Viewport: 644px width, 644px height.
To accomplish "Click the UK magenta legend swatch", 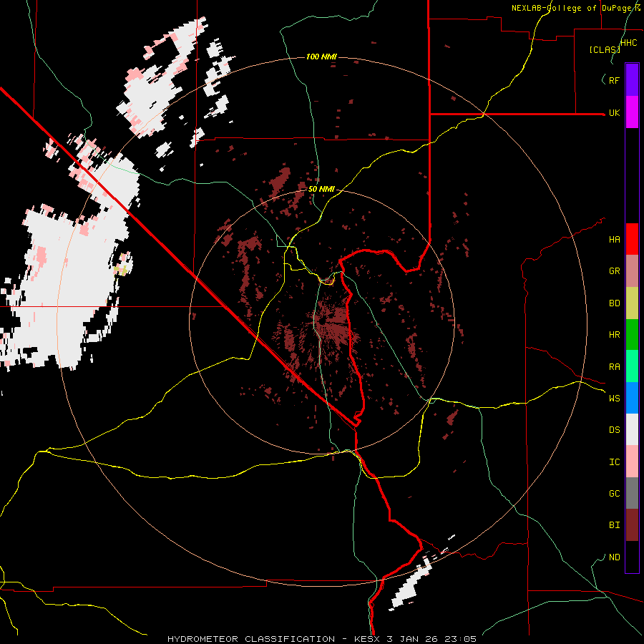I will (x=632, y=112).
